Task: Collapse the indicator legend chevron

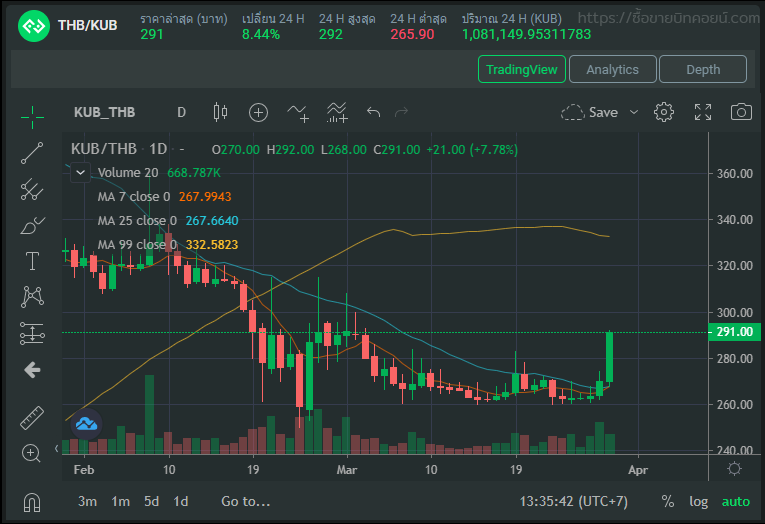Action: click(81, 173)
